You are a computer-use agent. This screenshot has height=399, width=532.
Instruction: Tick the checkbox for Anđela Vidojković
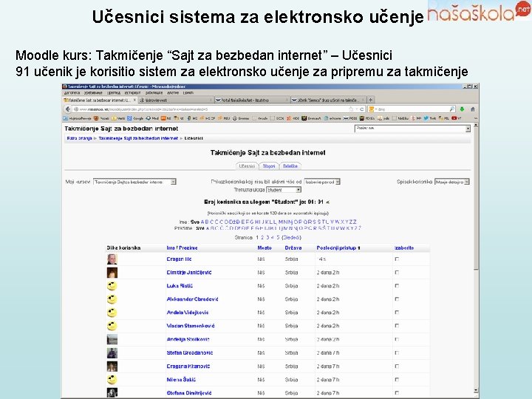click(397, 313)
